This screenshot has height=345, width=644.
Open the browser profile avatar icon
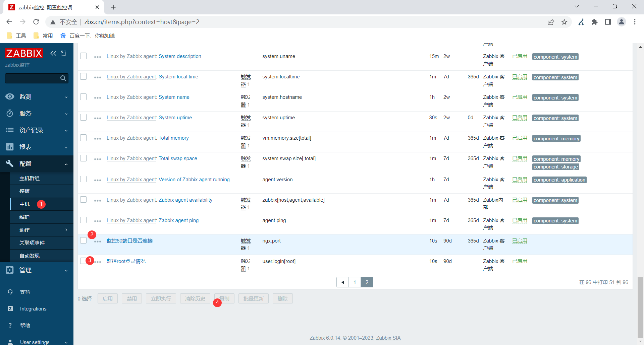[x=622, y=22]
